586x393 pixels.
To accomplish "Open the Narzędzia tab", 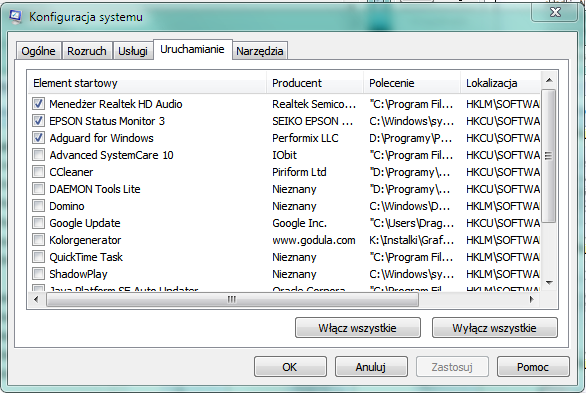I will pos(260,51).
